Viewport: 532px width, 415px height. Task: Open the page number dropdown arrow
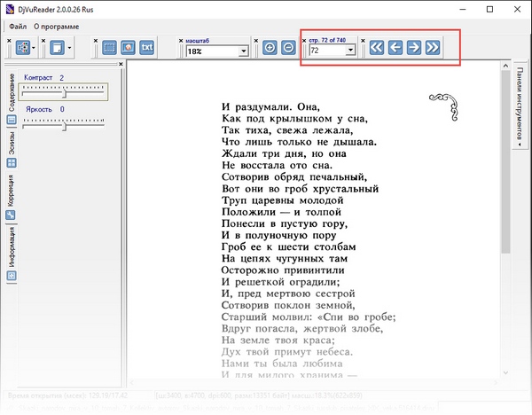[350, 51]
